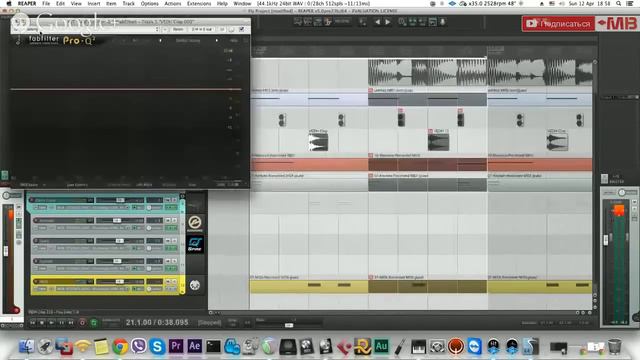This screenshot has height=360, width=640.
Task: Click the yellow track's round icon
Action: pos(195,285)
